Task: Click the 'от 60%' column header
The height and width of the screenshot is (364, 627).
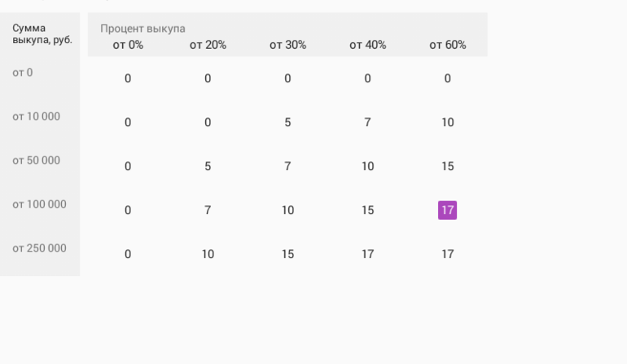Action: (x=447, y=45)
